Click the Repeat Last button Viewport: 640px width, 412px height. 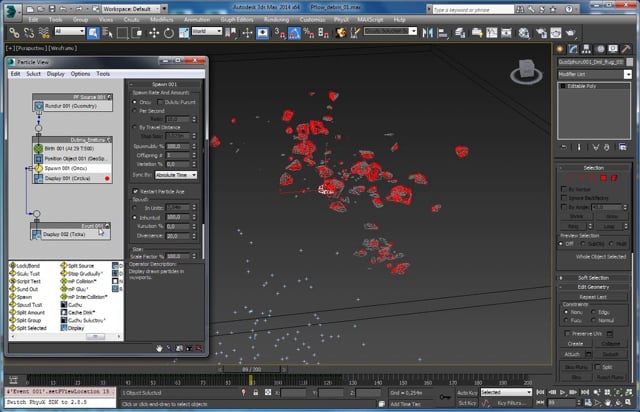click(593, 297)
